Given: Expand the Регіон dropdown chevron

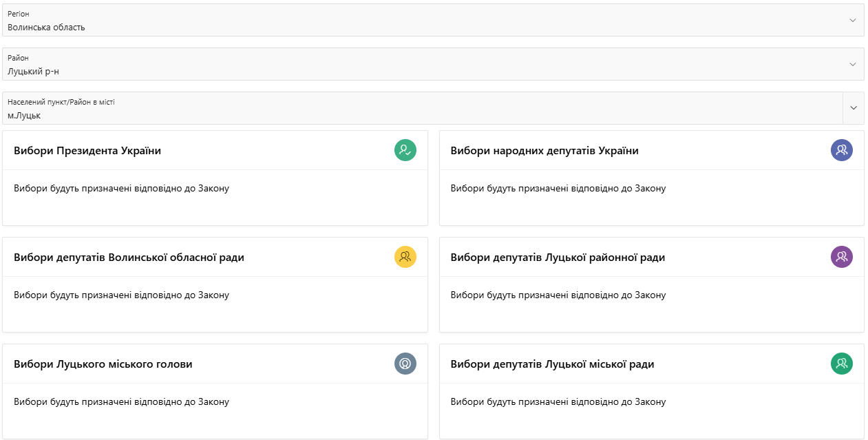Looking at the screenshot, I should [853, 20].
